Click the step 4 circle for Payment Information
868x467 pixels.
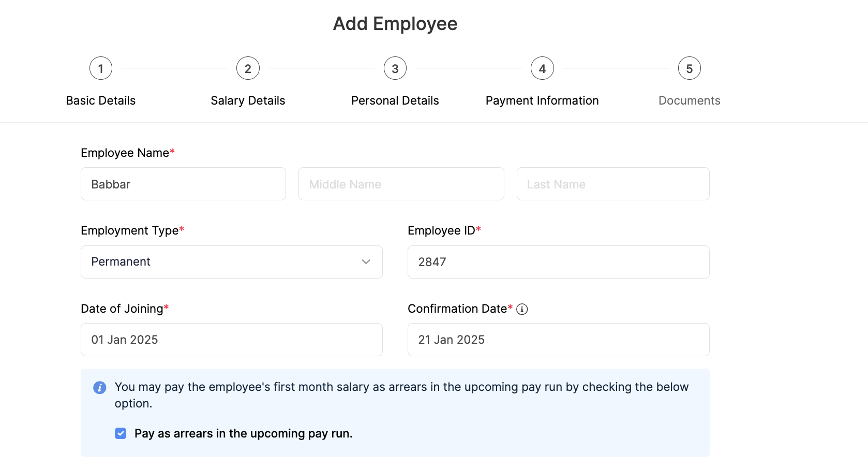pyautogui.click(x=542, y=67)
